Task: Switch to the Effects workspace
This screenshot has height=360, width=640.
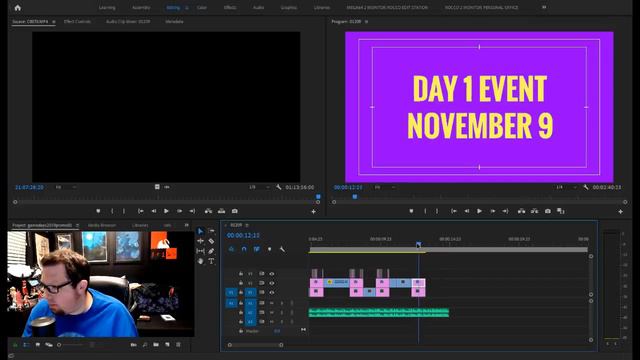Action: pos(230,7)
